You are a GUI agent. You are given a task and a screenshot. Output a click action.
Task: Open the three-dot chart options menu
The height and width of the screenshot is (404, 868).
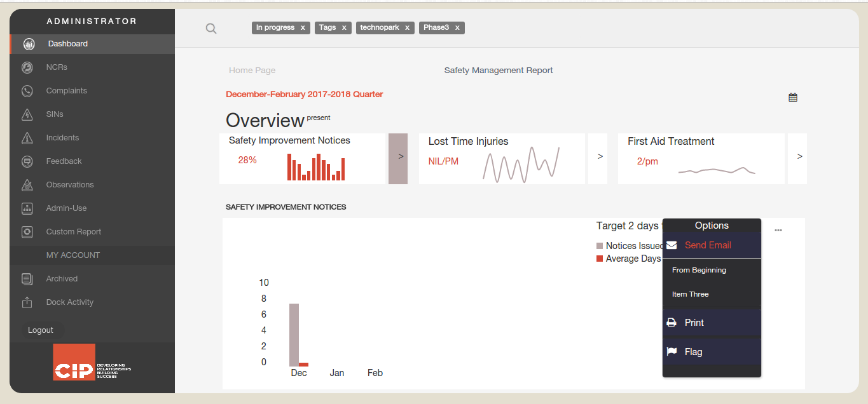[x=778, y=231]
